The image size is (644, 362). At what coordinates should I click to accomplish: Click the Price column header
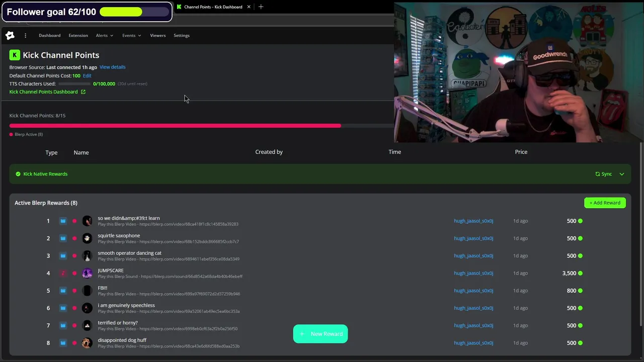[521, 152]
